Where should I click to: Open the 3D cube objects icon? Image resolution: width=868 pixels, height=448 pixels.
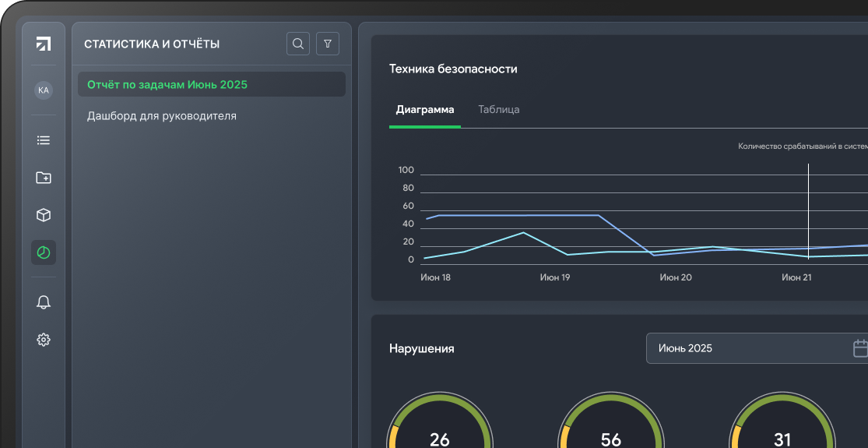(x=44, y=215)
